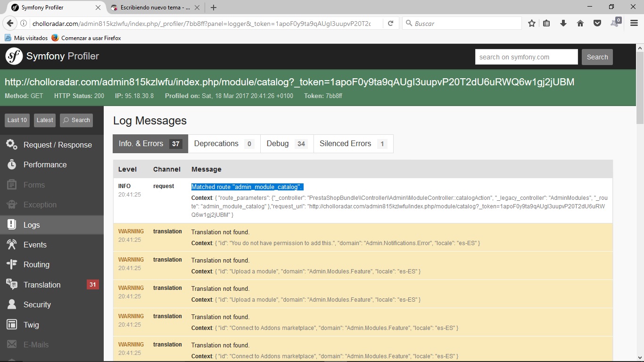This screenshot has width=644, height=362.
Task: Bookmark this page with the star
Action: click(532, 23)
